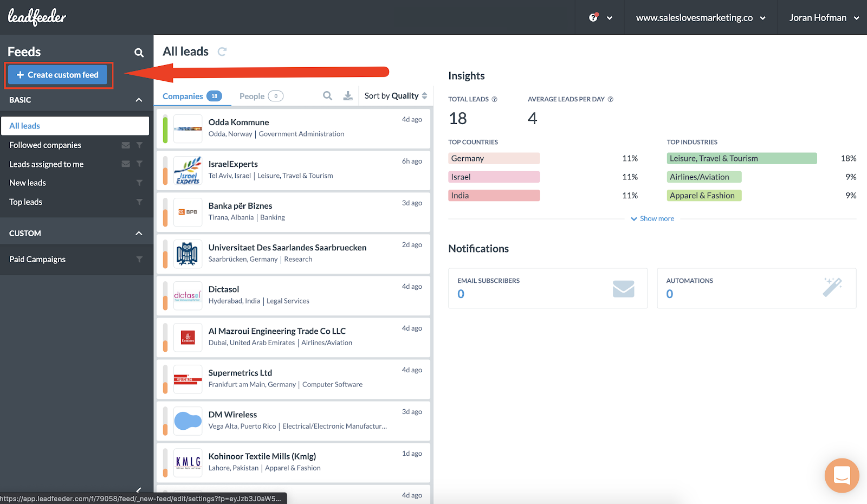Search companies using magnifier icon
This screenshot has height=504, width=867.
point(327,95)
